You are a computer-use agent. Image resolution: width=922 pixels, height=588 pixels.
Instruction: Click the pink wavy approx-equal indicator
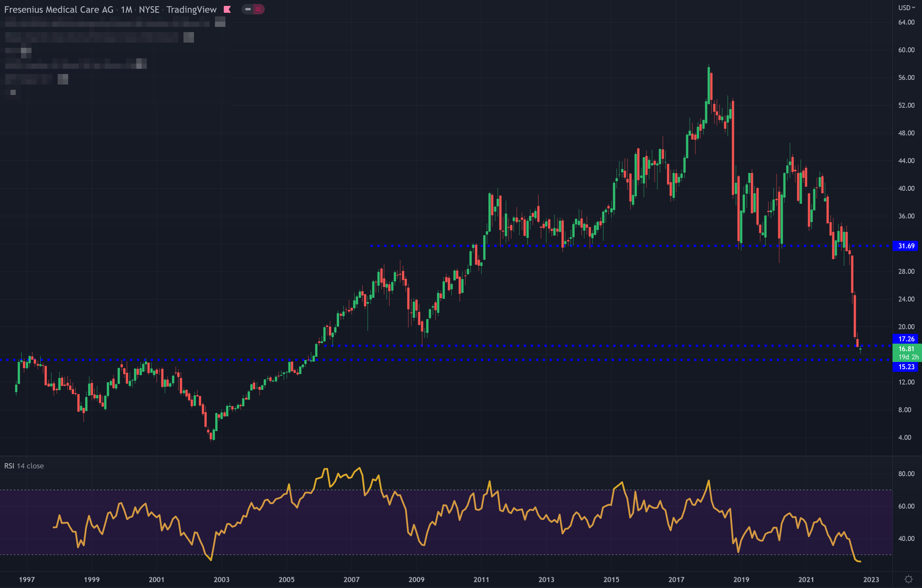click(259, 9)
